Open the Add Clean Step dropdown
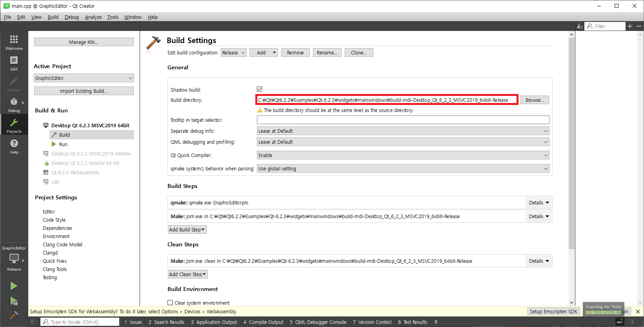The width and height of the screenshot is (644, 327). click(x=187, y=274)
